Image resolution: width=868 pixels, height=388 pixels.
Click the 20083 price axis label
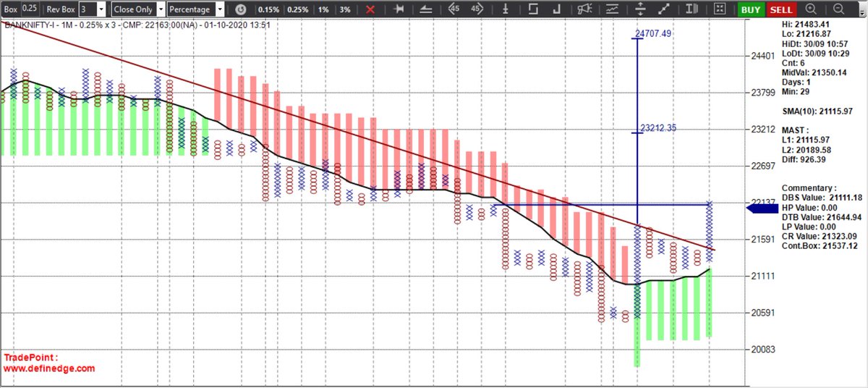click(764, 349)
